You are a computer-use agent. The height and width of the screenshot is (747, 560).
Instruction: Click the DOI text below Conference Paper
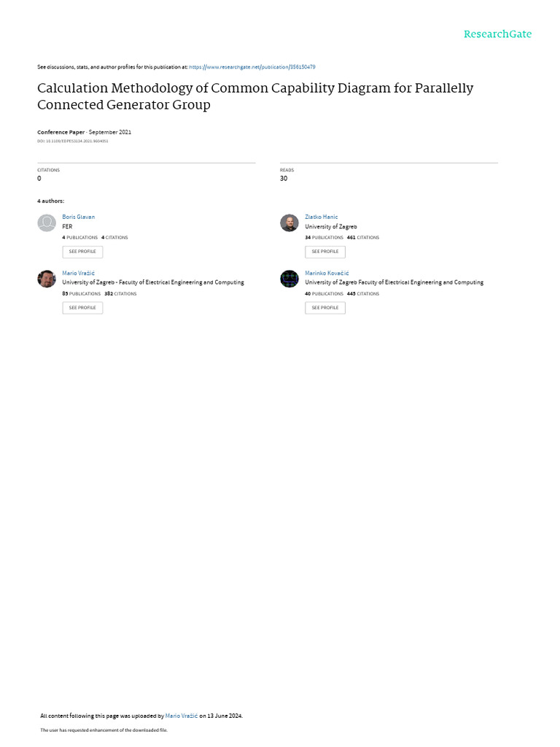(x=72, y=141)
